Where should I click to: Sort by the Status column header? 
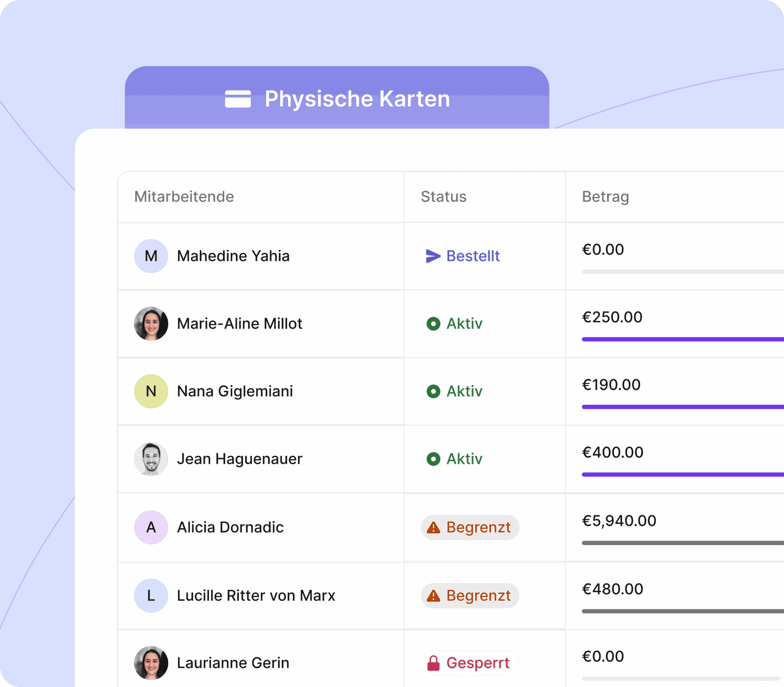(444, 197)
